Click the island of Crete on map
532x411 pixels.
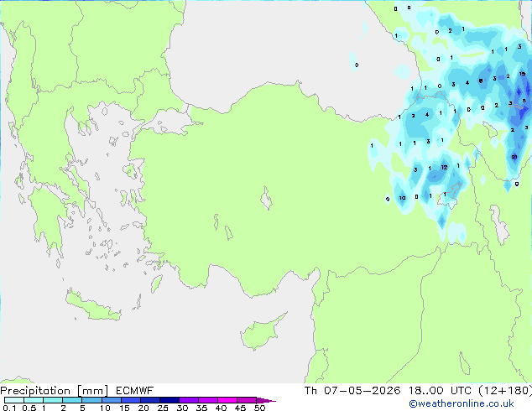pos(93,307)
